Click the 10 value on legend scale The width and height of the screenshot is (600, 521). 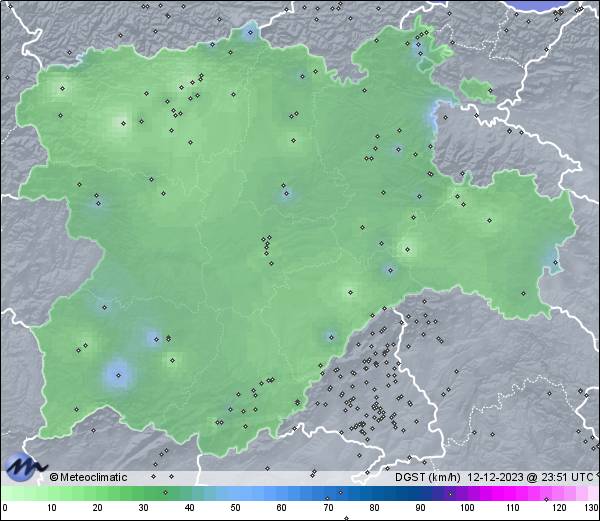tap(52, 508)
